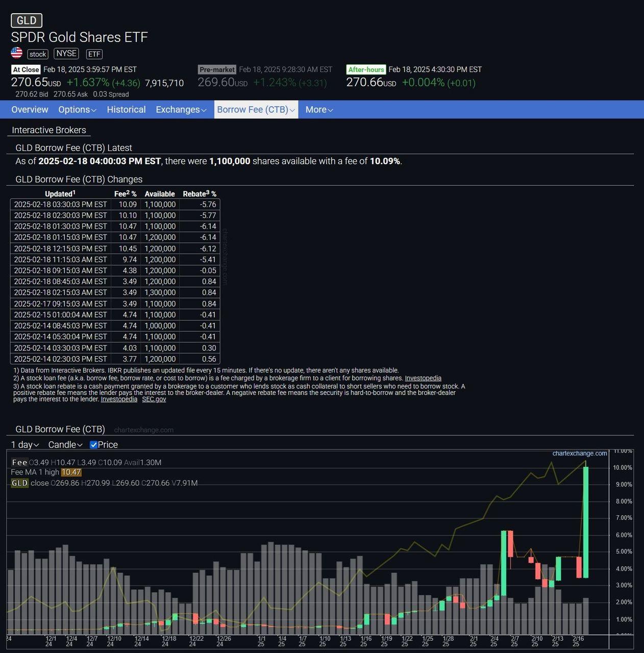Image resolution: width=644 pixels, height=653 pixels.
Task: Click the stock tag badge
Action: pos(38,54)
